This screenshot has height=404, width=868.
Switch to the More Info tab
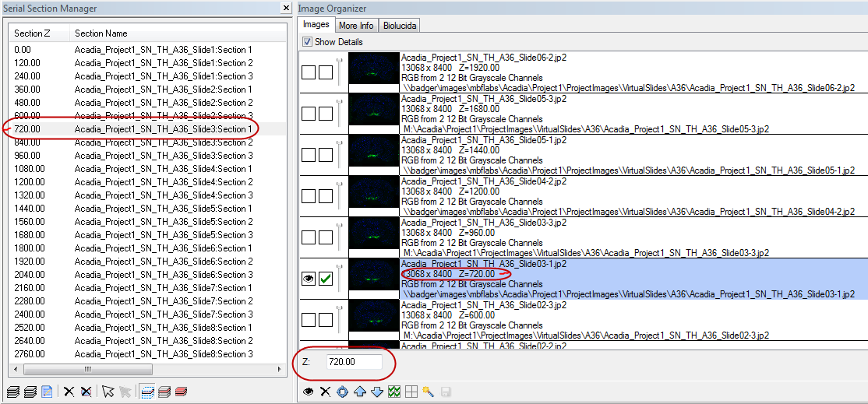(x=356, y=26)
